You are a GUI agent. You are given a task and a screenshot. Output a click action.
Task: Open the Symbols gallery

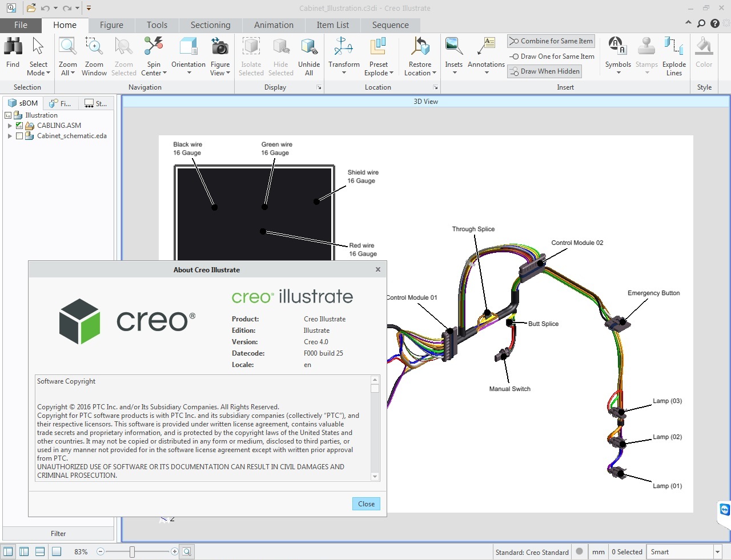(x=618, y=56)
